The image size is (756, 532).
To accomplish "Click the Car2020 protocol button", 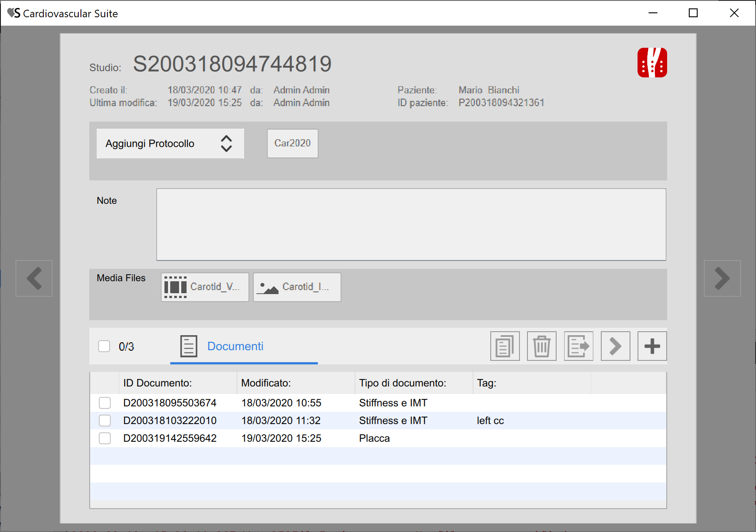I will [x=292, y=143].
